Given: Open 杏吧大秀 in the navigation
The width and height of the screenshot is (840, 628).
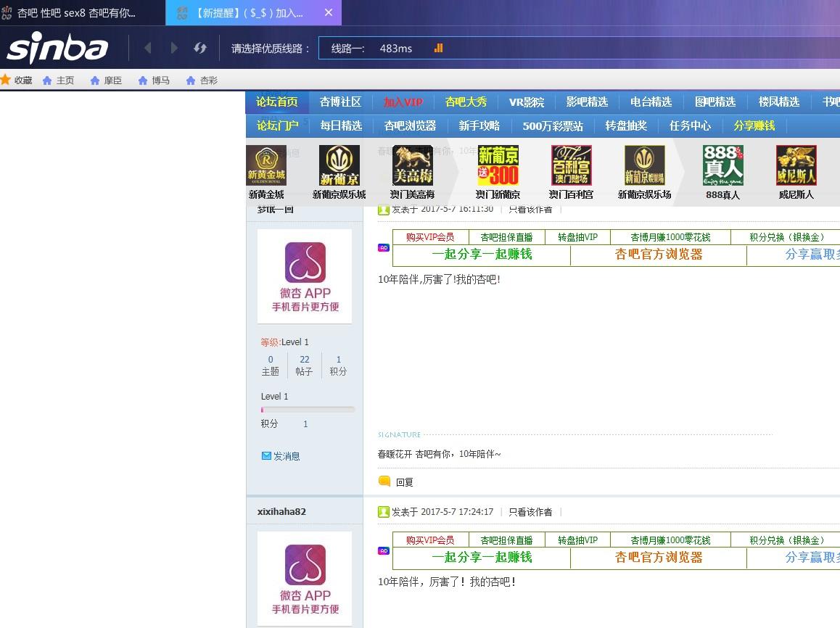Looking at the screenshot, I should 466,102.
